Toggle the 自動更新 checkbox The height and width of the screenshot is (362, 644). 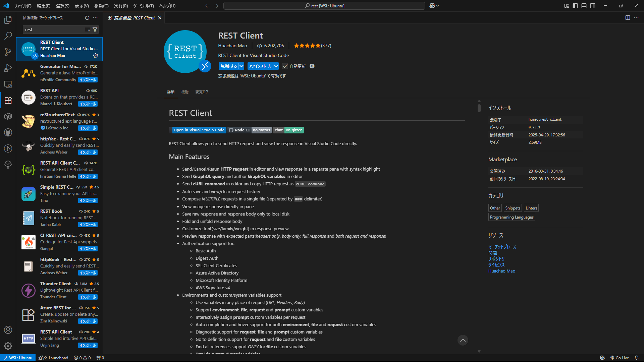(285, 66)
